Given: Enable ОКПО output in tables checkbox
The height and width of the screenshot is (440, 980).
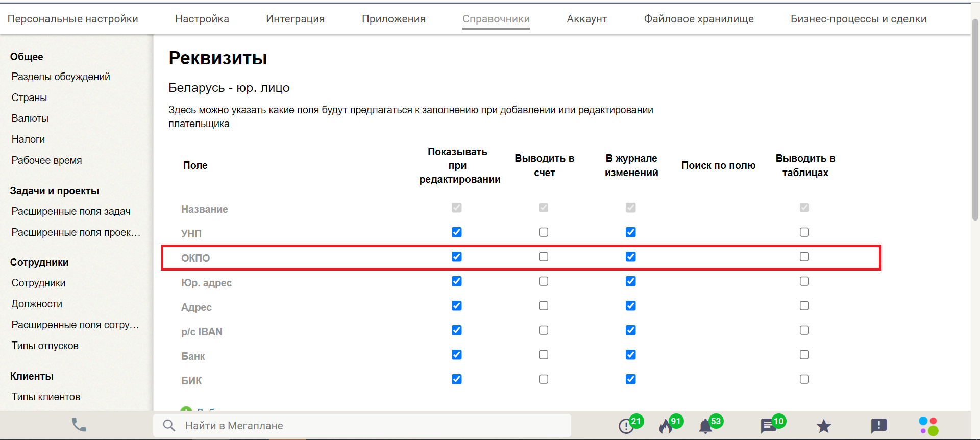Looking at the screenshot, I should tap(804, 257).
